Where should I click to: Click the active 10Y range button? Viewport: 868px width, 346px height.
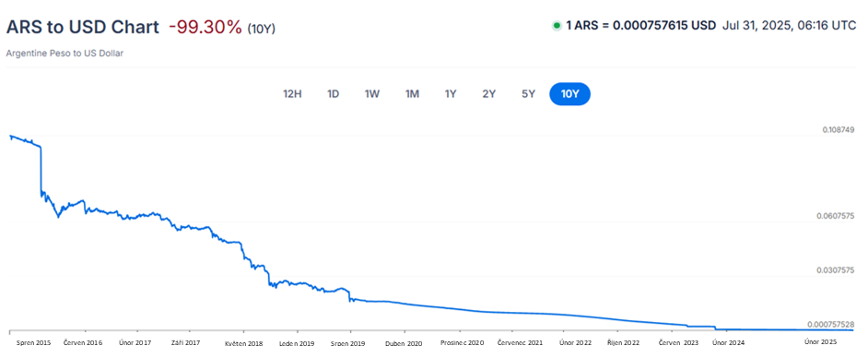pos(569,94)
